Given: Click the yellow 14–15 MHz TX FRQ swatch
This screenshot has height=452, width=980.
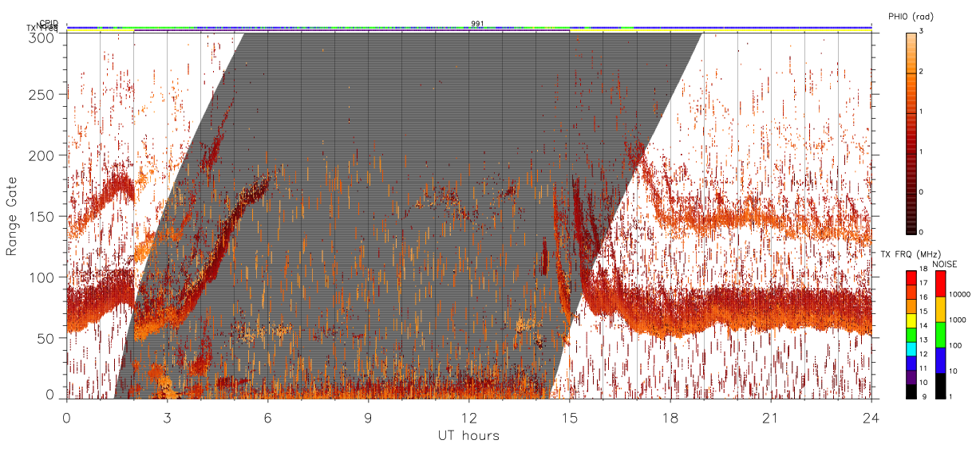Looking at the screenshot, I should tap(910, 320).
